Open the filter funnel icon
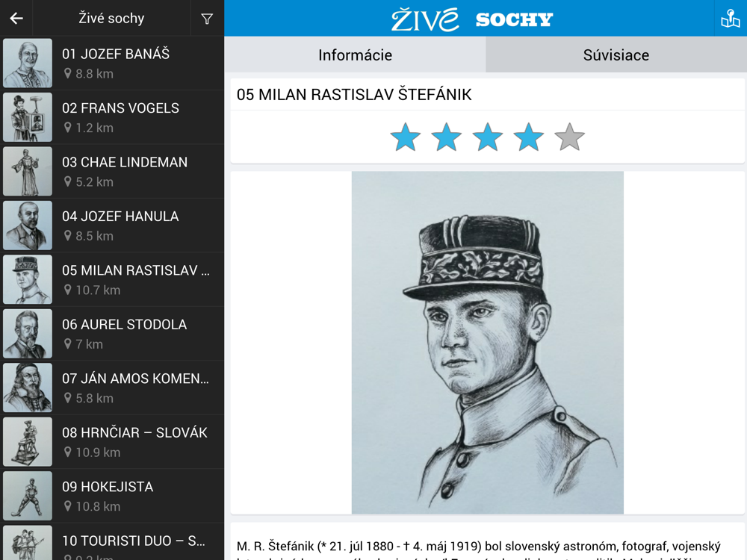This screenshot has width=747, height=560. click(207, 19)
